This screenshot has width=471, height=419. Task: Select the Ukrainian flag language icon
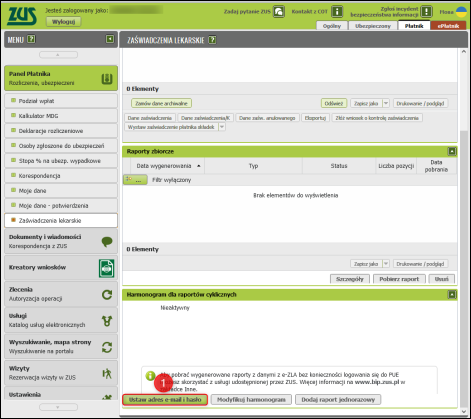(x=461, y=12)
